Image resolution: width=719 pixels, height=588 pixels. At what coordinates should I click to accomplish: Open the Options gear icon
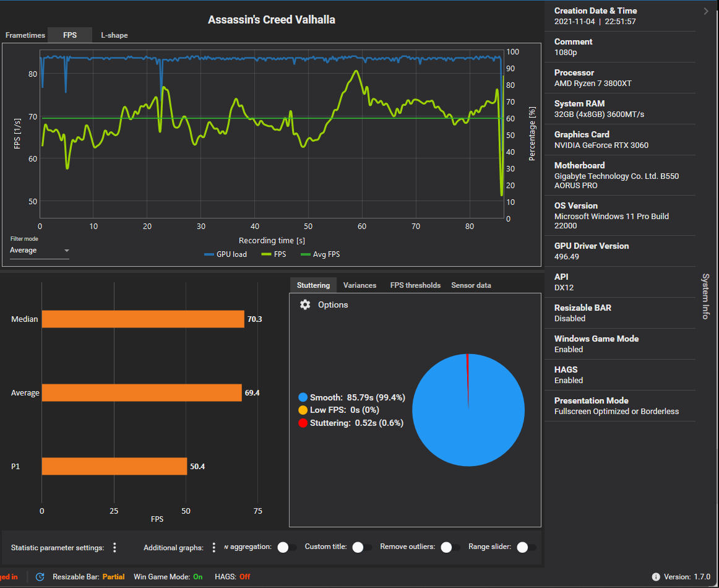point(305,305)
